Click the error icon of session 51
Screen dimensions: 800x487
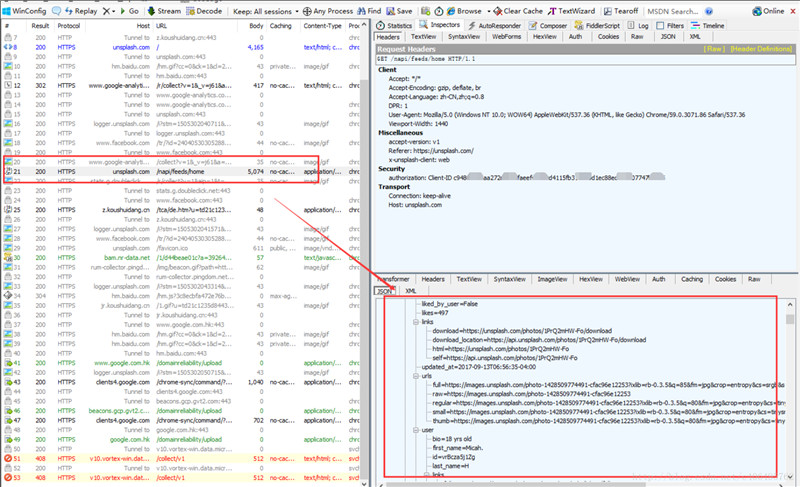[x=8, y=458]
